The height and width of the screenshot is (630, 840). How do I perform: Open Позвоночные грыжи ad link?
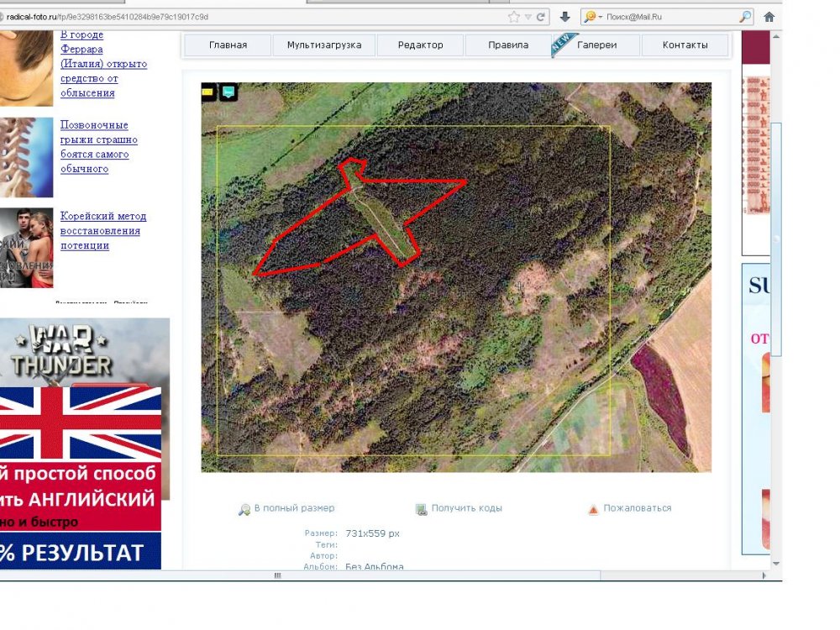coord(98,147)
